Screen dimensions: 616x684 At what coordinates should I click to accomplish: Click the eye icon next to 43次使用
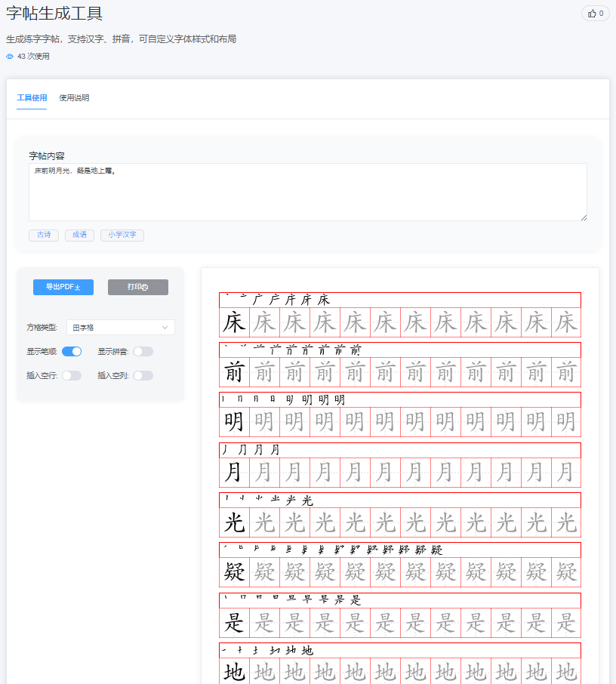pos(9,56)
